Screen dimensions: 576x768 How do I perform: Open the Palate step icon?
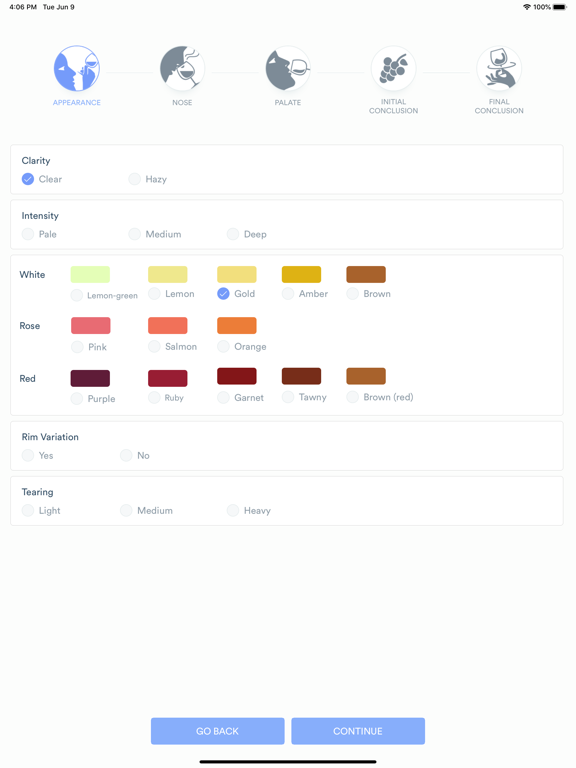coord(288,69)
